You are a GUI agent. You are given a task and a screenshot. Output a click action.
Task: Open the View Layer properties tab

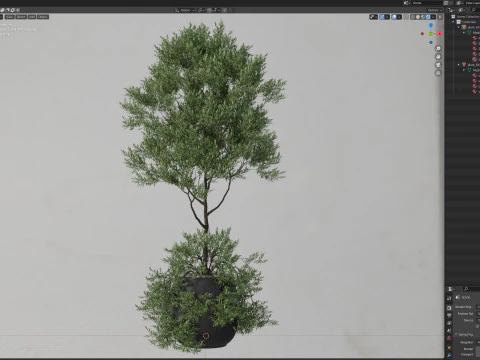click(x=449, y=323)
